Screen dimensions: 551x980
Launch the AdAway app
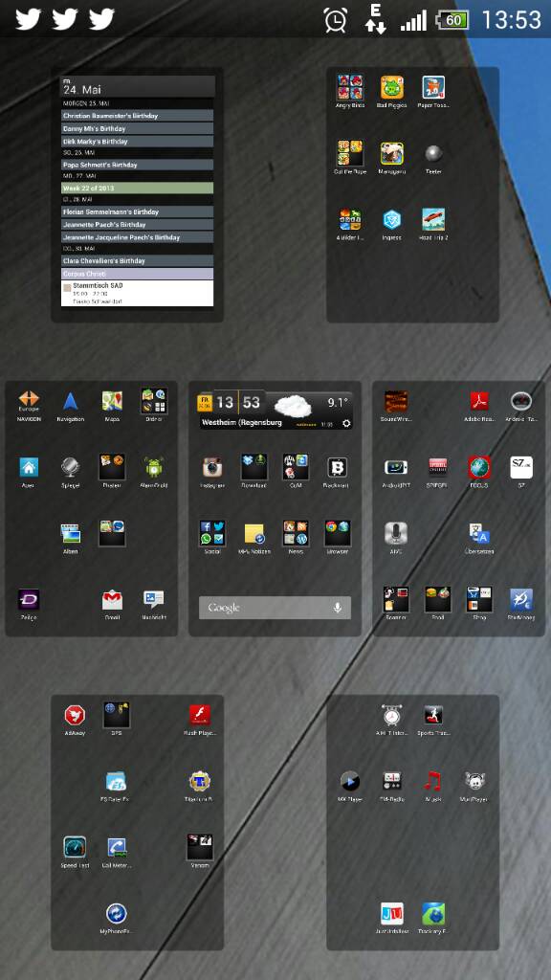pos(75,715)
